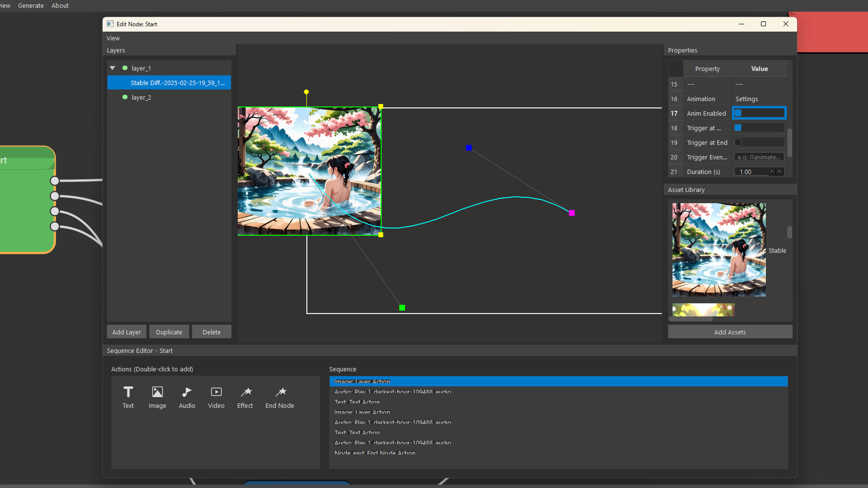
Task: Click the Duplicate layer button
Action: coord(169,332)
